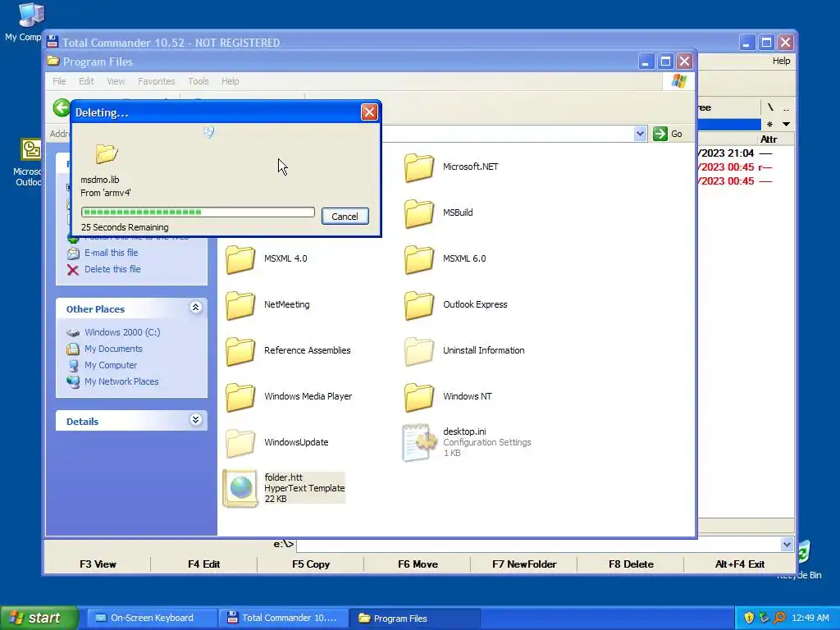Select the NetMeeting folder icon
This screenshot has height=630, width=840.
pyautogui.click(x=240, y=305)
